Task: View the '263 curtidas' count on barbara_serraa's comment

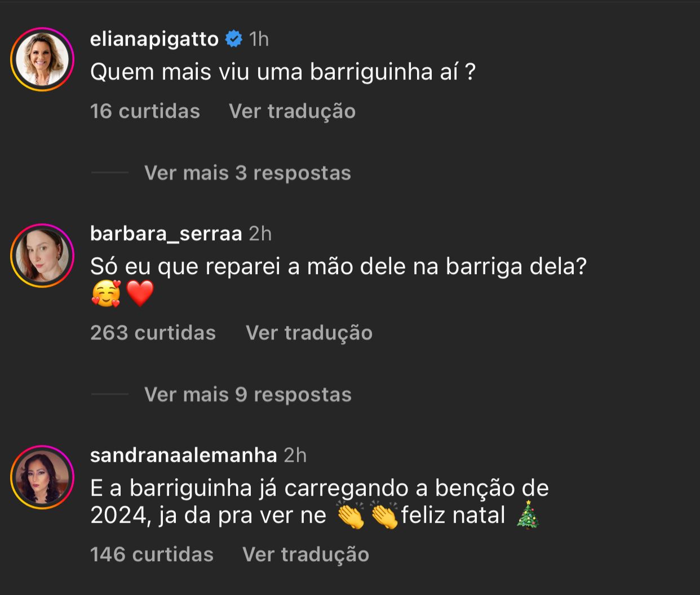Action: 153,333
